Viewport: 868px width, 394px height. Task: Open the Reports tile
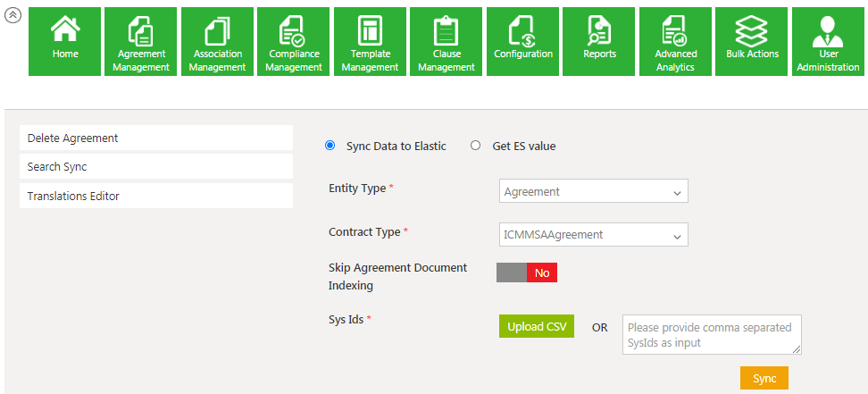click(599, 41)
